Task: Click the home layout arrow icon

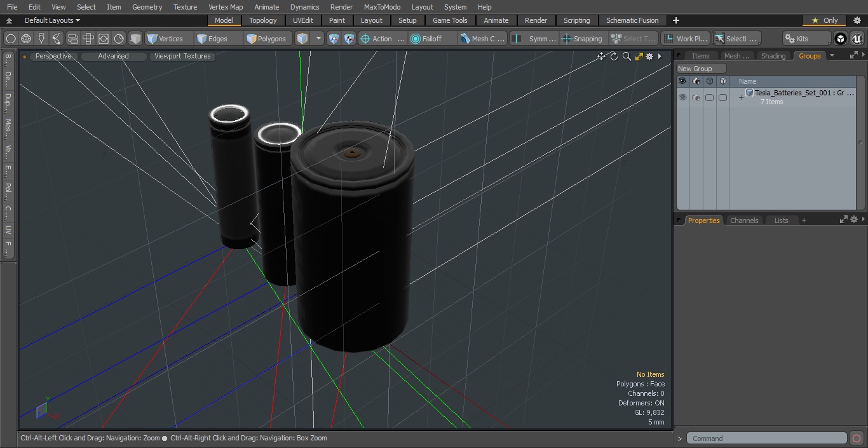Action: (9, 20)
